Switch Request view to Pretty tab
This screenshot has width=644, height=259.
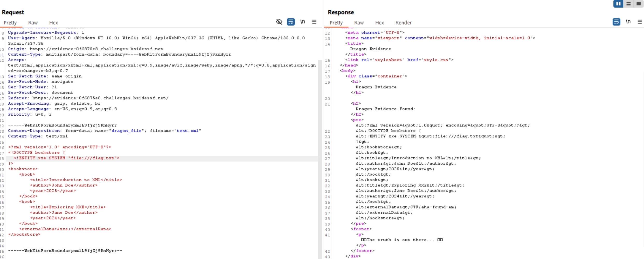click(10, 23)
